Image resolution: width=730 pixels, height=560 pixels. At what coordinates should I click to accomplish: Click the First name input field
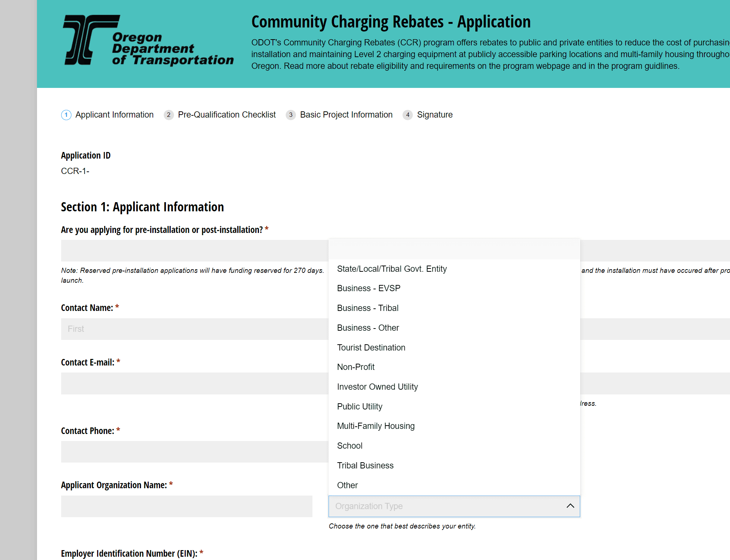click(x=194, y=329)
